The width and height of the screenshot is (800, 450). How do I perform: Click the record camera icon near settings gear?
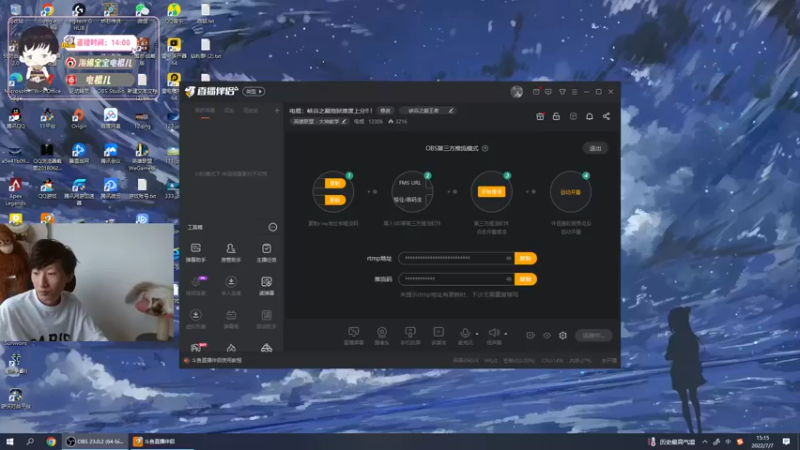click(x=531, y=335)
